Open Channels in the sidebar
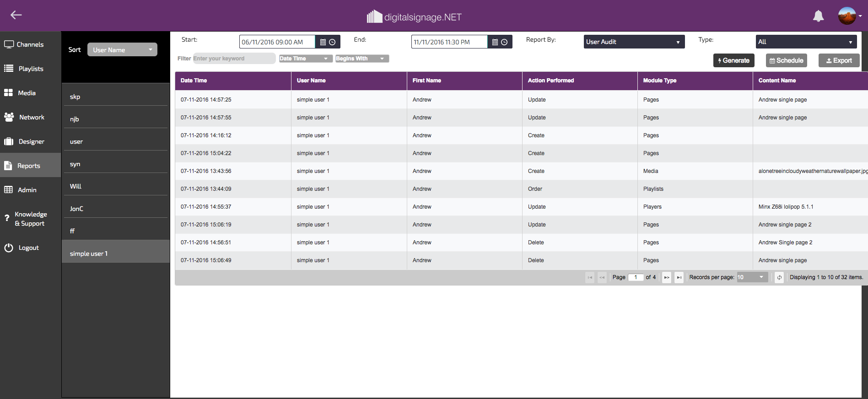The height and width of the screenshot is (399, 868). click(30, 44)
